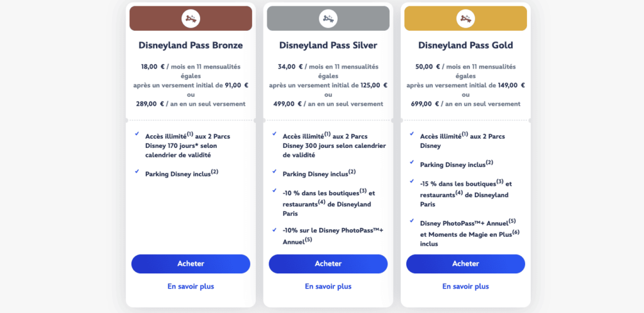This screenshot has height=313, width=644.
Task: Click checkmark beside Silver -10 % boutiques
Action: coord(274,190)
